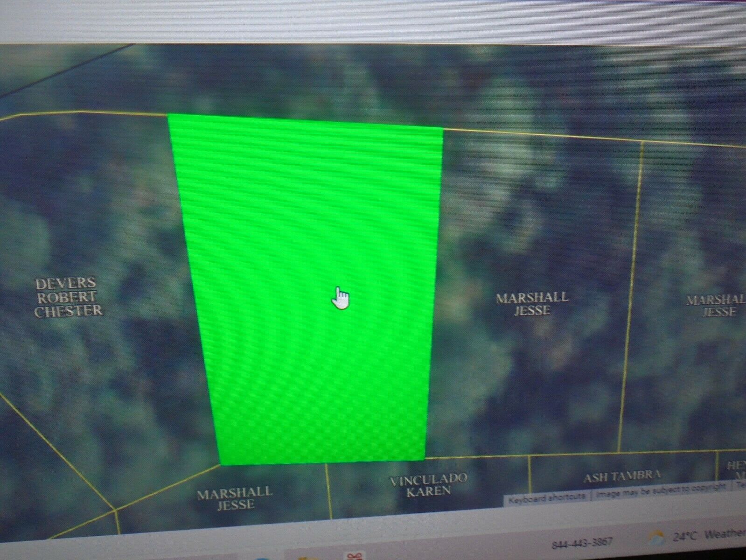Screen dimensions: 746x560
Task: Select MARSHALL JESSE parcel below green parcel
Action: point(235,499)
